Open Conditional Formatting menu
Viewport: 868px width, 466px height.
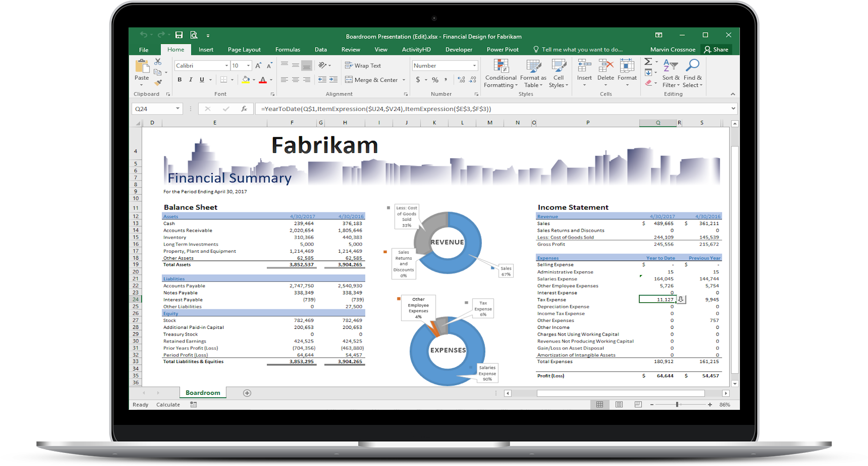tap(501, 73)
